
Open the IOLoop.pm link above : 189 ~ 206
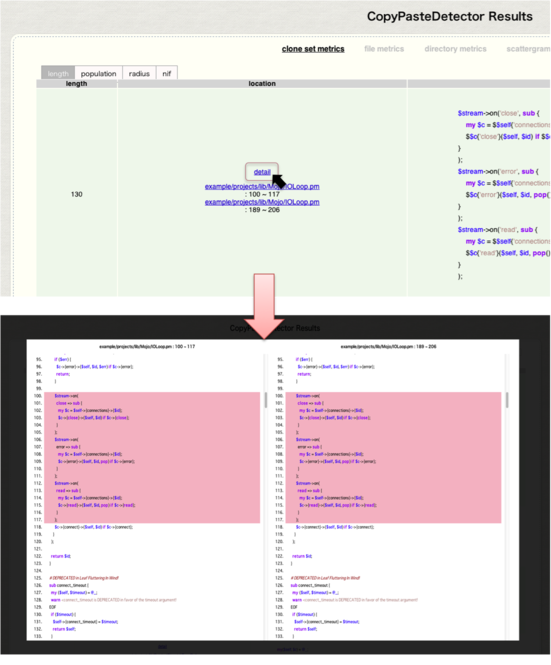tap(262, 202)
